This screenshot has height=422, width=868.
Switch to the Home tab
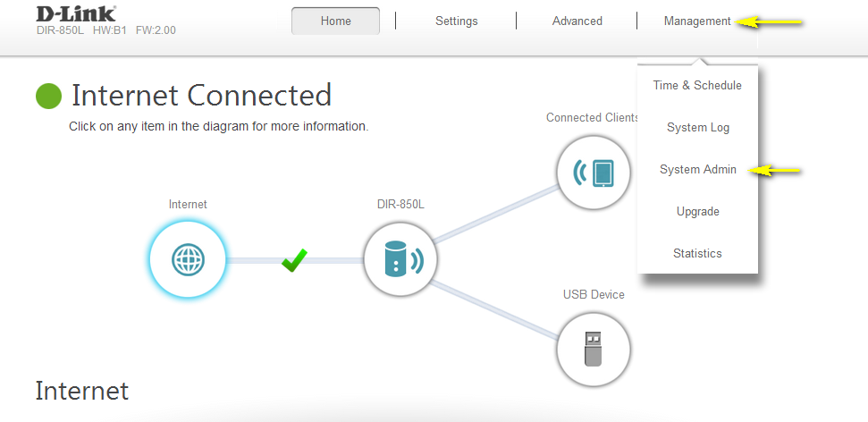(335, 21)
